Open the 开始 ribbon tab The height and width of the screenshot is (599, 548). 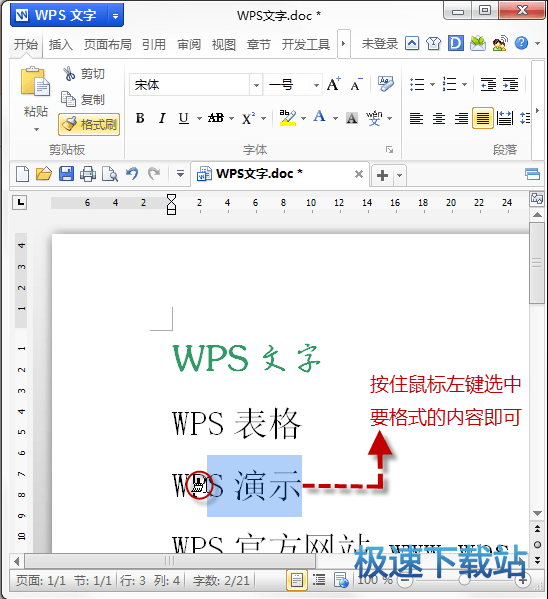point(26,45)
